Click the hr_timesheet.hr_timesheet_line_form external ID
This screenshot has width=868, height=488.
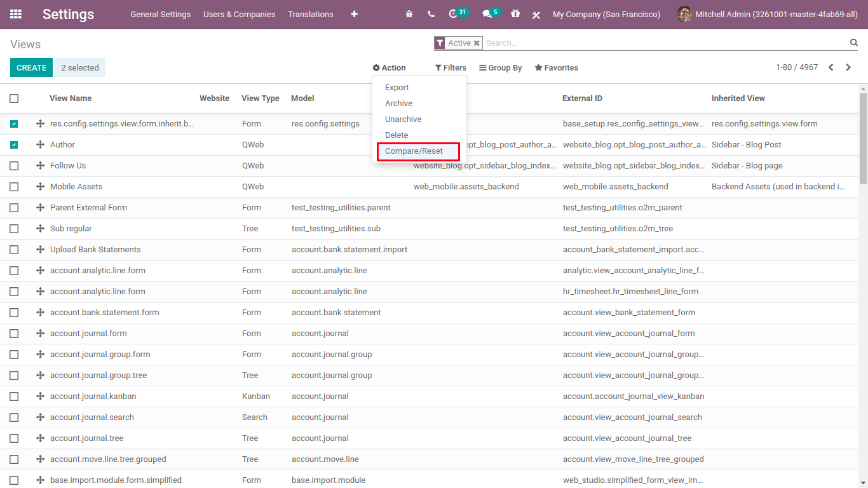630,292
